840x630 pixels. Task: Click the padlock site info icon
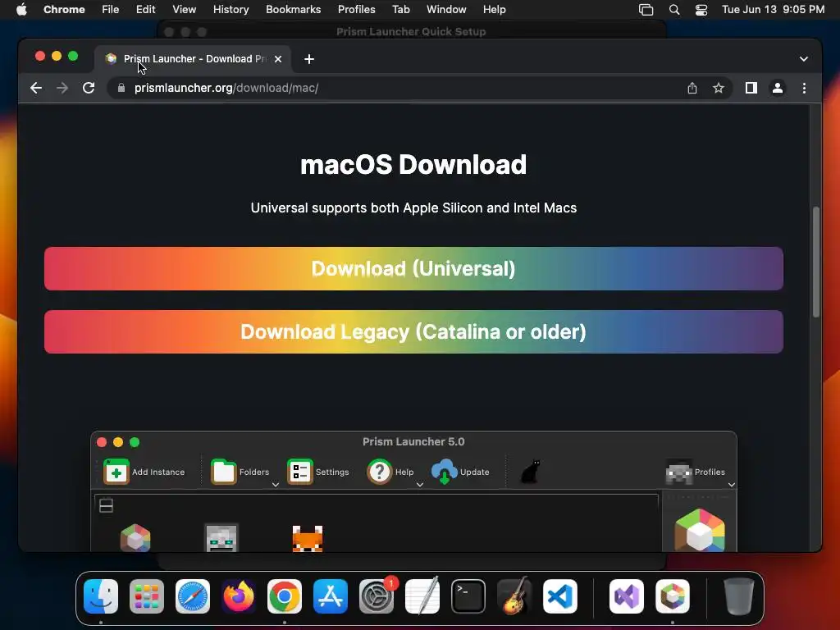tap(121, 88)
